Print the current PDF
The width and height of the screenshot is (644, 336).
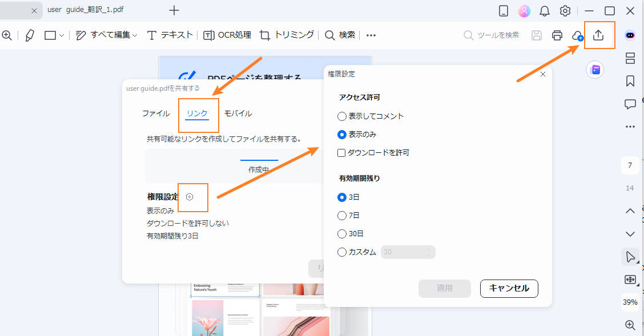coord(557,35)
